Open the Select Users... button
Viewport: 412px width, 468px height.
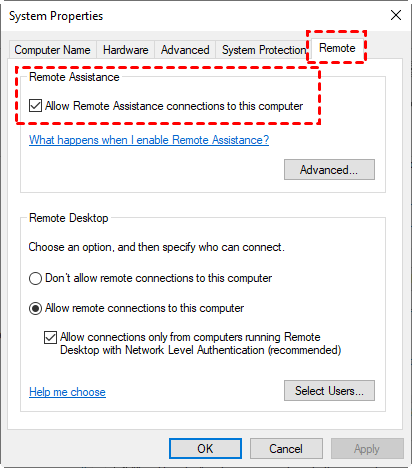(329, 391)
